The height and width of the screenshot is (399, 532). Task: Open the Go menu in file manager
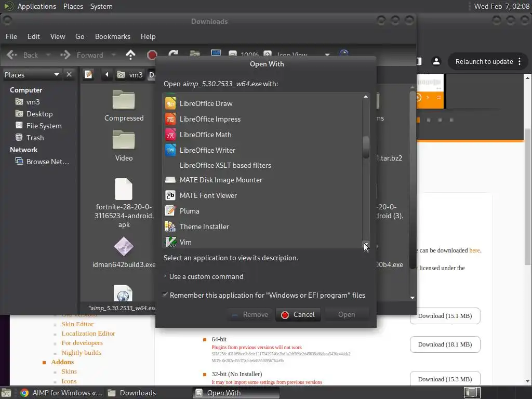[79, 36]
